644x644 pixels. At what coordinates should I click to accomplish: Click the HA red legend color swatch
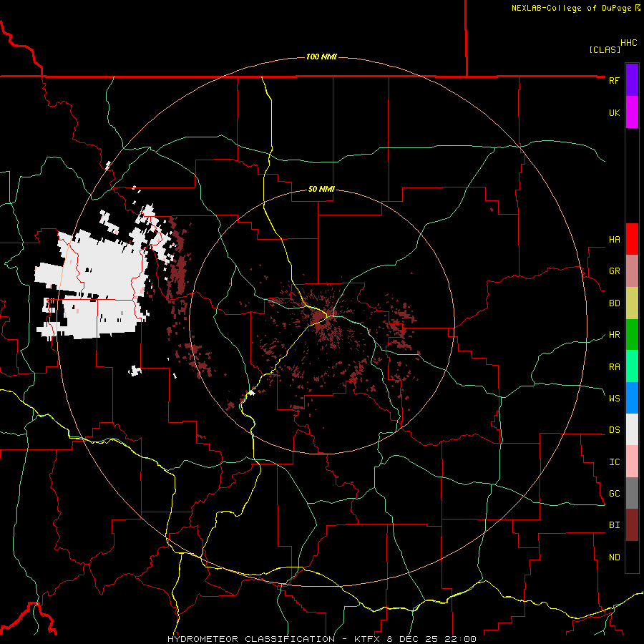click(x=632, y=239)
